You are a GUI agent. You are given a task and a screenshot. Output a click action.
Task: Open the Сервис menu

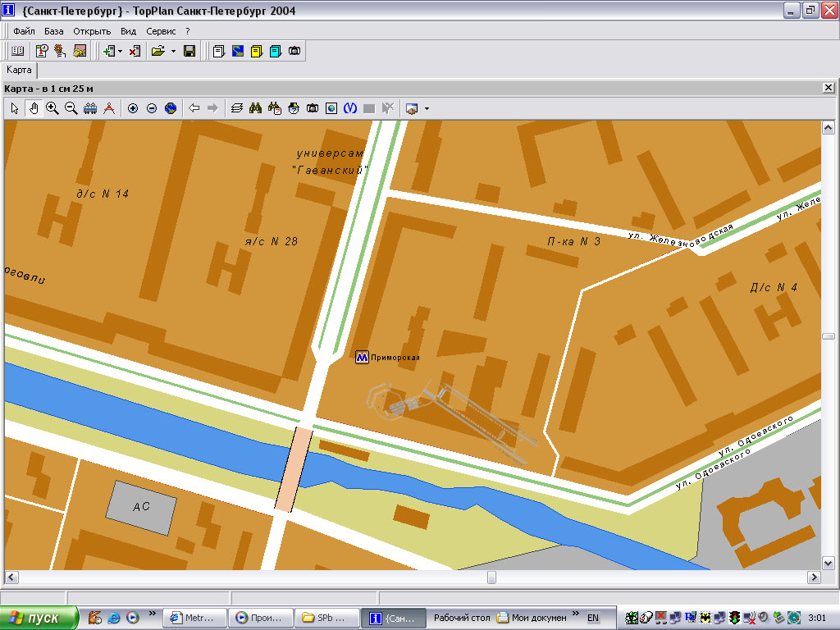pyautogui.click(x=162, y=31)
